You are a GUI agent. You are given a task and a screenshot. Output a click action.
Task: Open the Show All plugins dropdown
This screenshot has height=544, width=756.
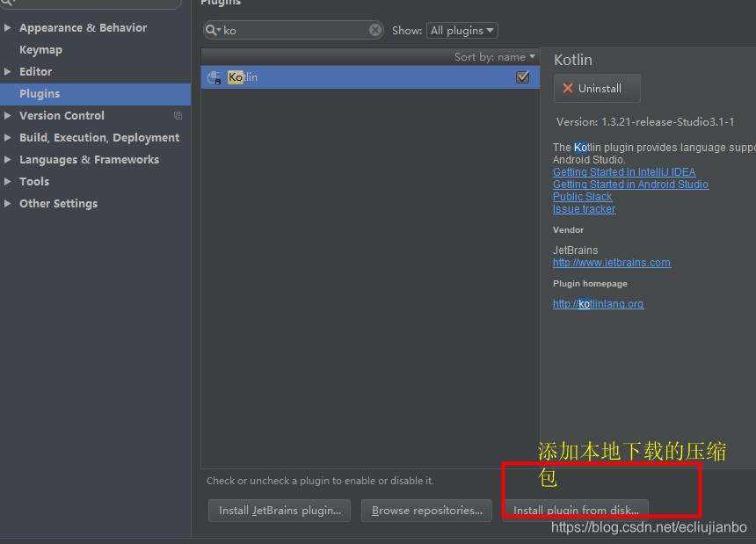click(x=462, y=31)
